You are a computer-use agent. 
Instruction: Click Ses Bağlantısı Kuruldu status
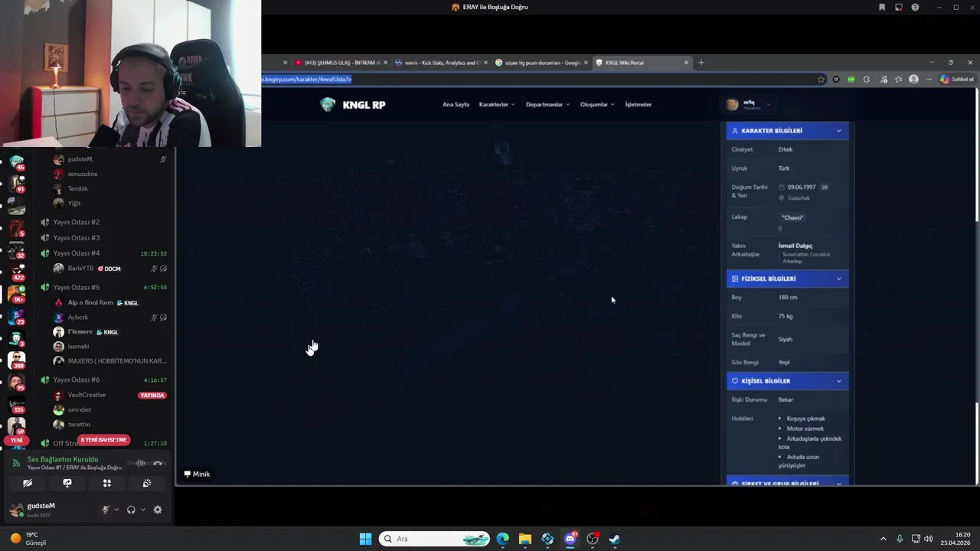(63, 459)
